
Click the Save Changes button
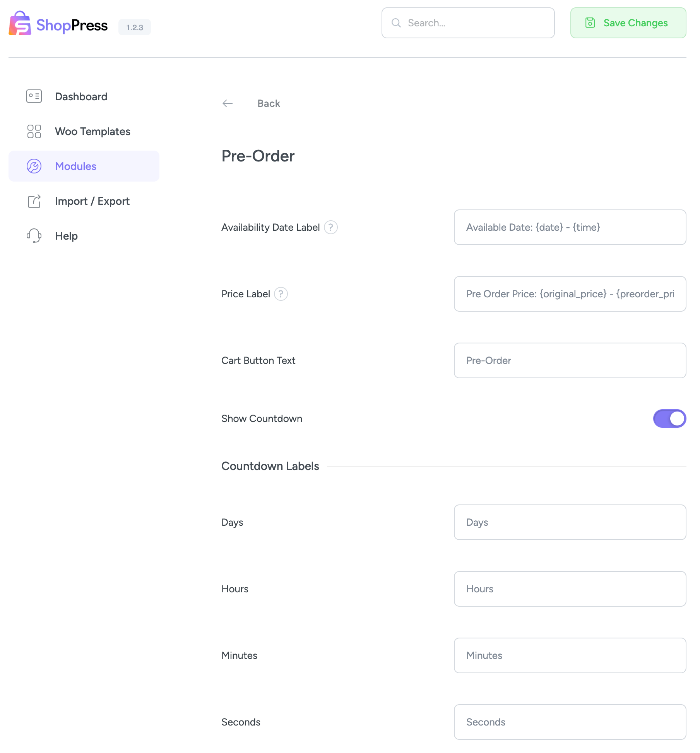628,23
